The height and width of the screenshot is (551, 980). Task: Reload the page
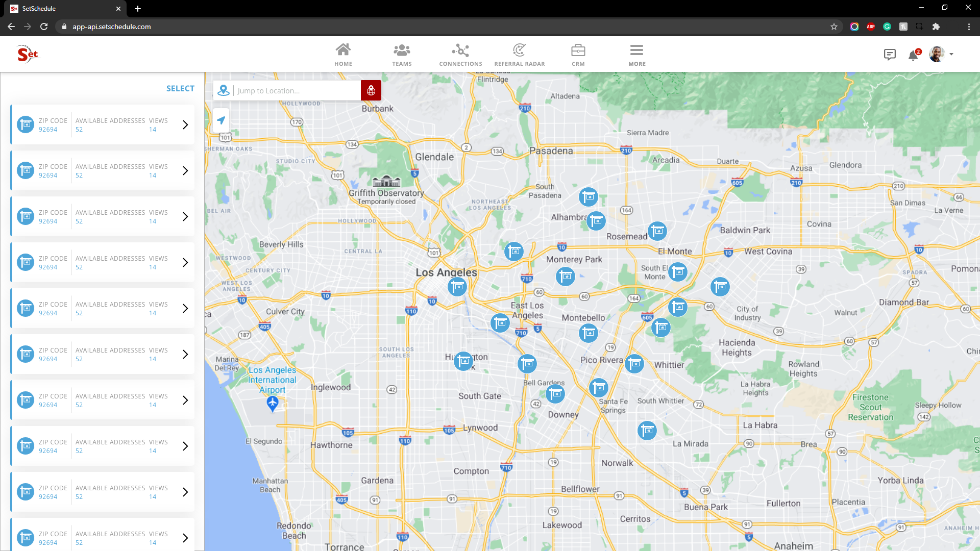[x=44, y=27]
